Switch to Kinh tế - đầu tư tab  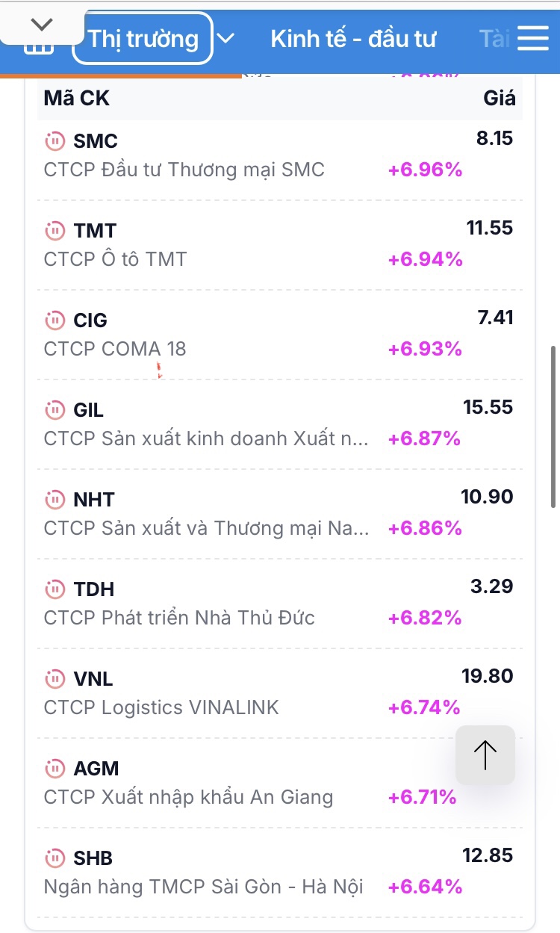coord(353,39)
